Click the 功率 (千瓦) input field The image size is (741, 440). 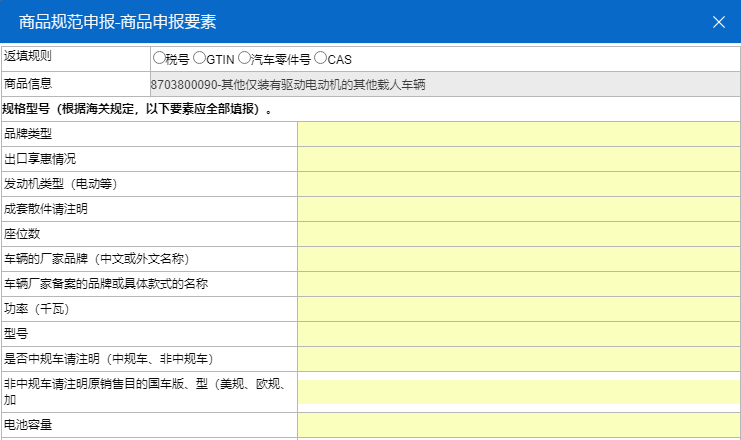(x=518, y=309)
